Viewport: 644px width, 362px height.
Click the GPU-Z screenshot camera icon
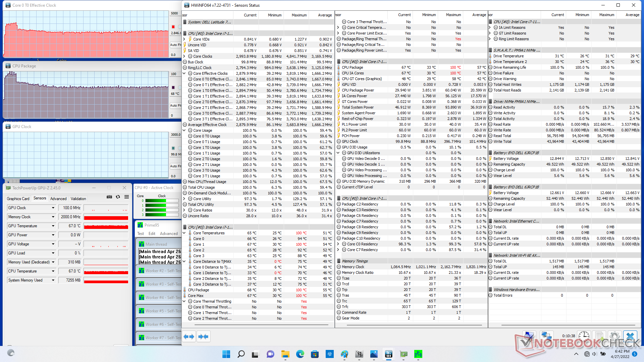[109, 197]
